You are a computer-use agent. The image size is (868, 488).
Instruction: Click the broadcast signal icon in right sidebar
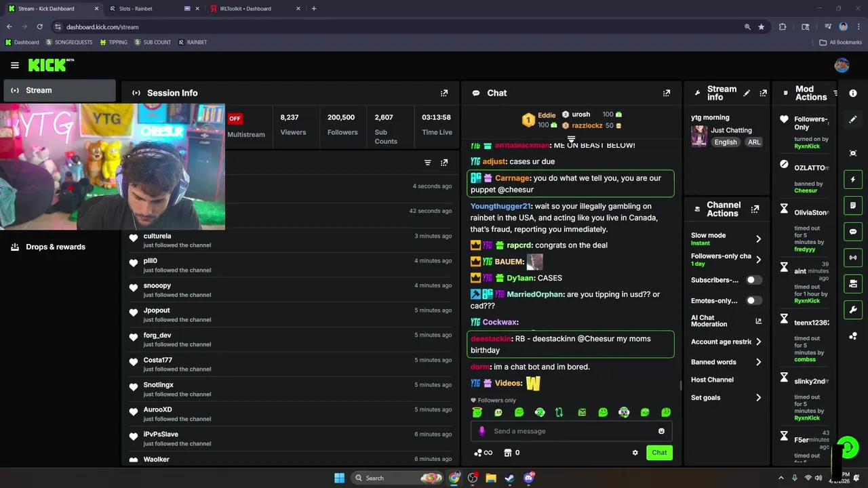click(853, 258)
